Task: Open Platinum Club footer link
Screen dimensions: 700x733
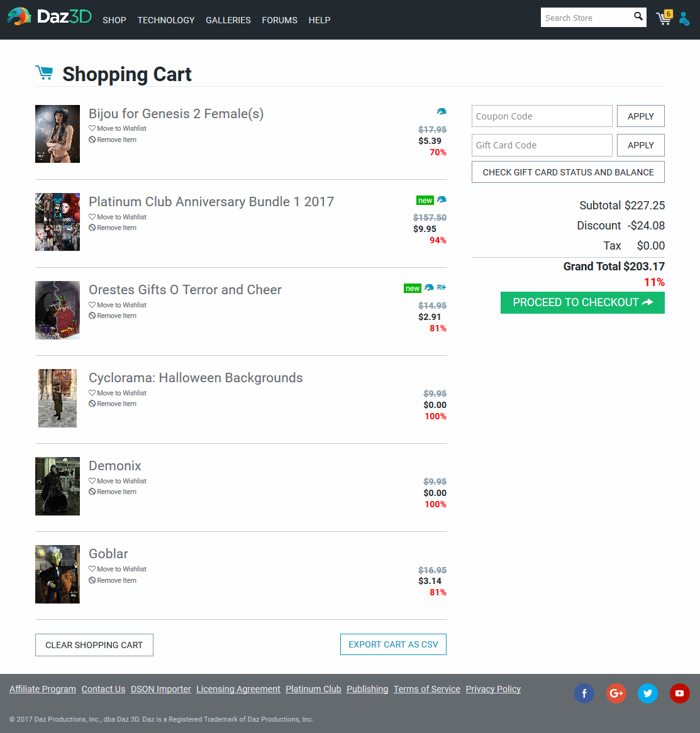Action: (313, 689)
